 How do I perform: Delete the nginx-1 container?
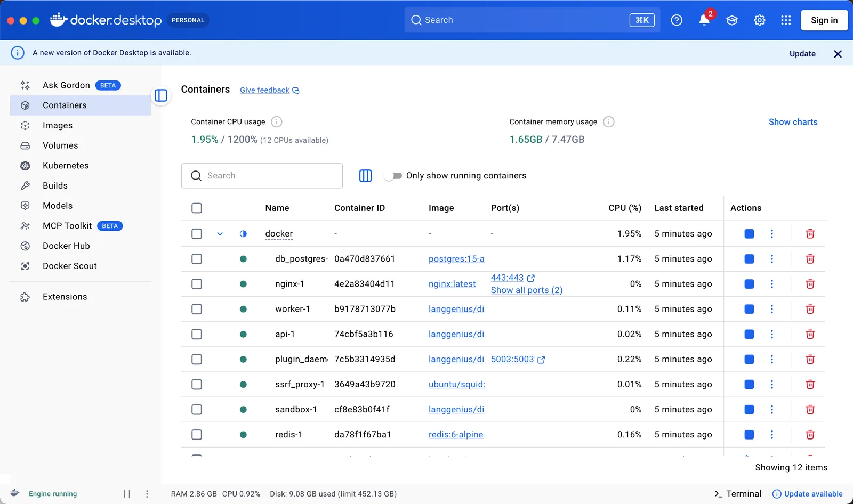tap(810, 284)
